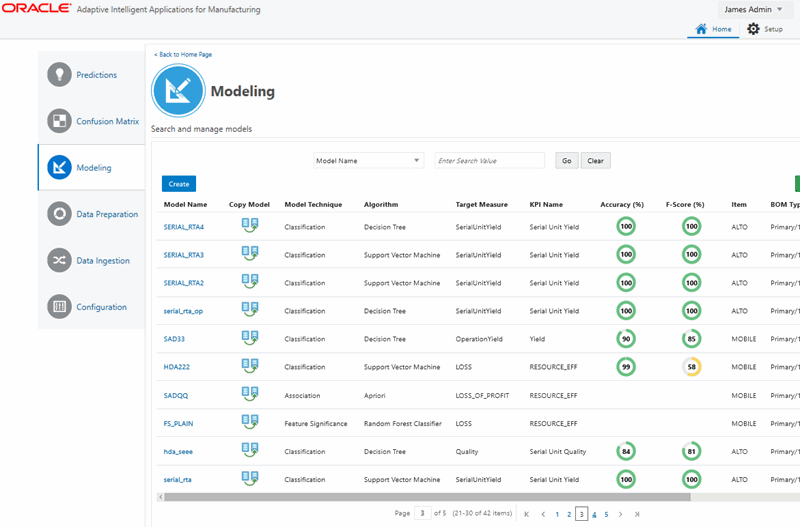Image resolution: width=800 pixels, height=527 pixels.
Task: Open Setup gear icon
Action: click(753, 29)
